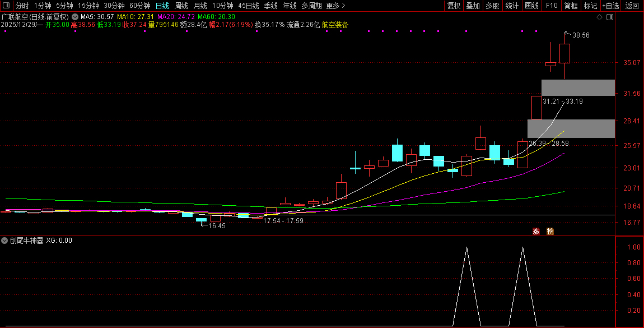Open the 复权 adjustment options
Image resolution: width=644 pixels, height=328 pixels.
pyautogui.click(x=454, y=6)
